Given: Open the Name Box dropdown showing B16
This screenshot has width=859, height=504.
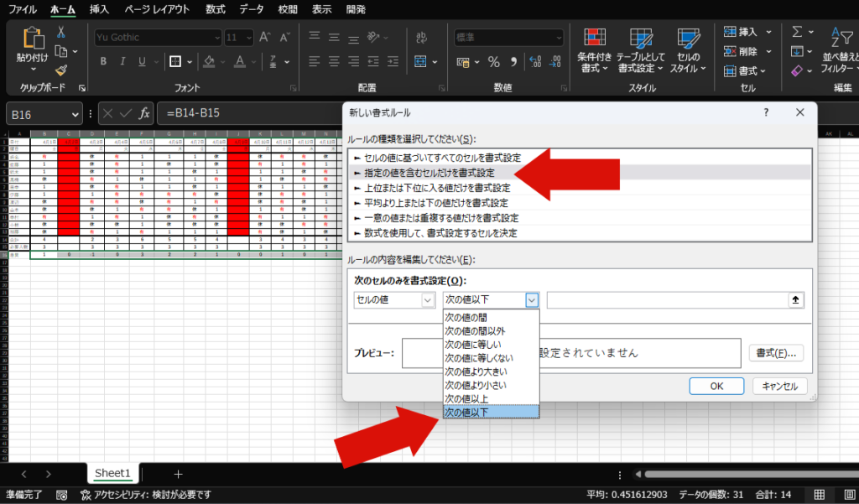Looking at the screenshot, I should pyautogui.click(x=75, y=115).
